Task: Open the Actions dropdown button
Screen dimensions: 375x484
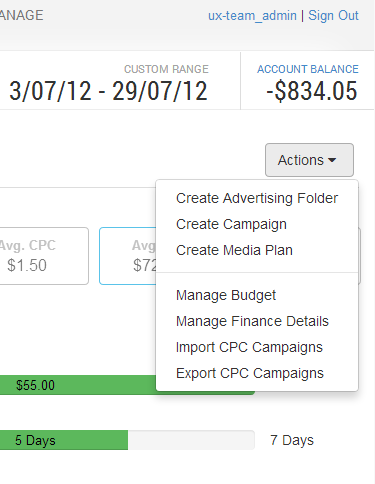Action: coord(309,160)
